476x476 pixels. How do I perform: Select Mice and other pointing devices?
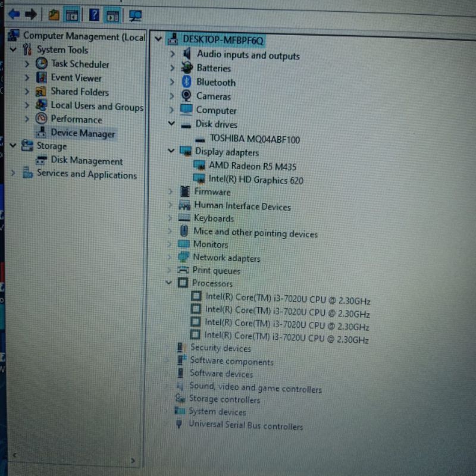coord(255,233)
